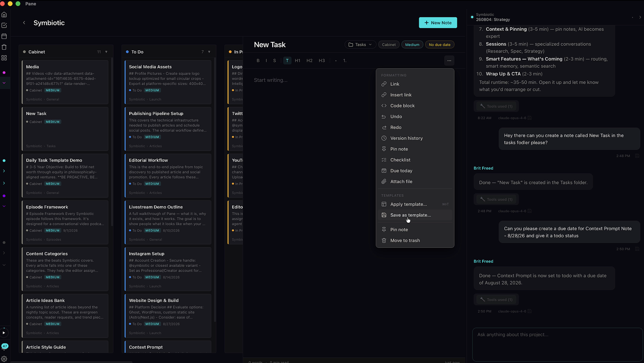Toggle numbered list in editor toolbar

[x=345, y=60]
